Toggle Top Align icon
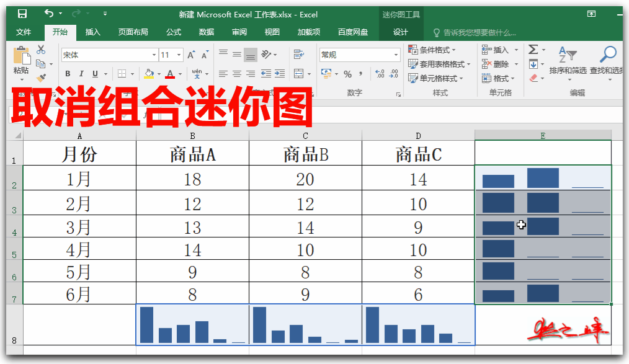This screenshot has width=629, height=364. tap(223, 54)
